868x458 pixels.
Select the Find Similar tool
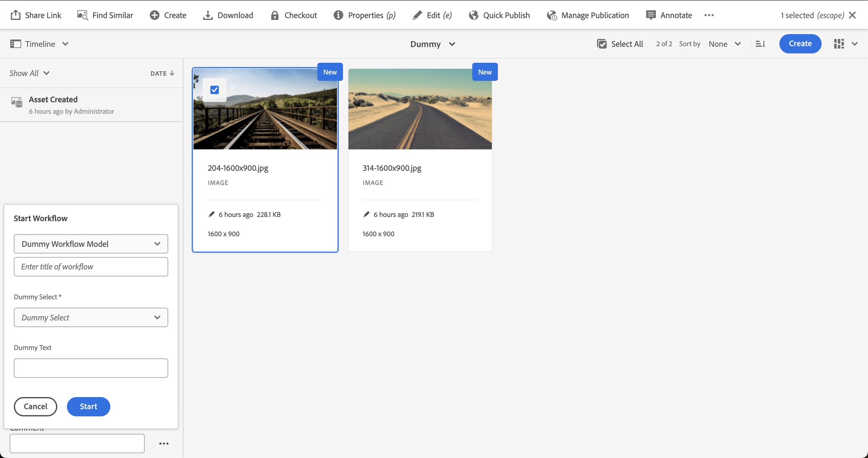(x=82, y=15)
